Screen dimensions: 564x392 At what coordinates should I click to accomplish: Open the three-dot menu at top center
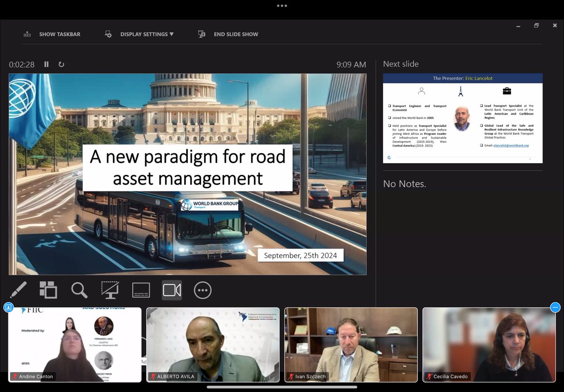pos(282,6)
